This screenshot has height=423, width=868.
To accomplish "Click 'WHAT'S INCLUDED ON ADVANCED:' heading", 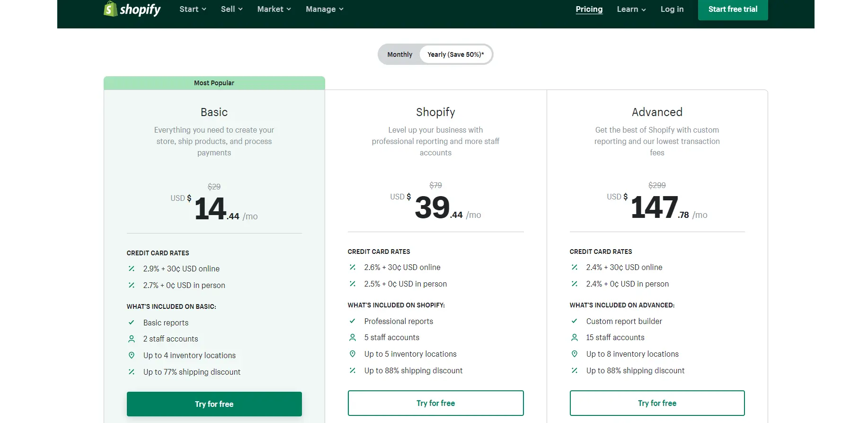I will [622, 305].
